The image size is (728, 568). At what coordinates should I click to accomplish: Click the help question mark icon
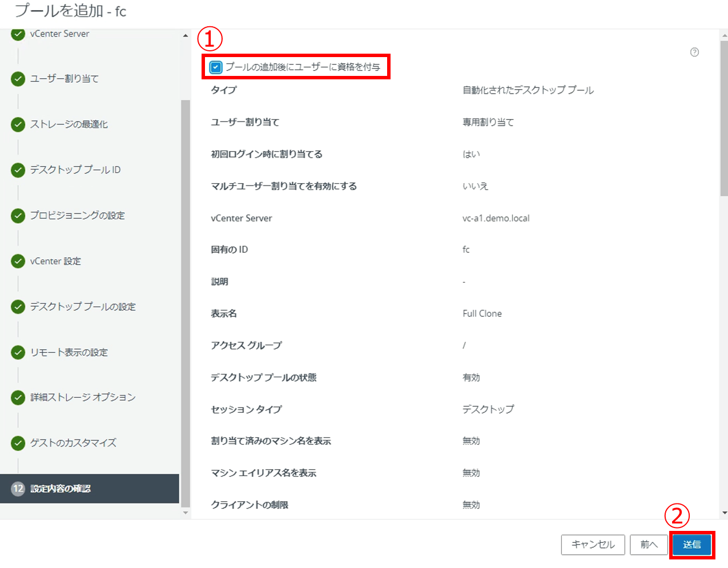point(694,53)
